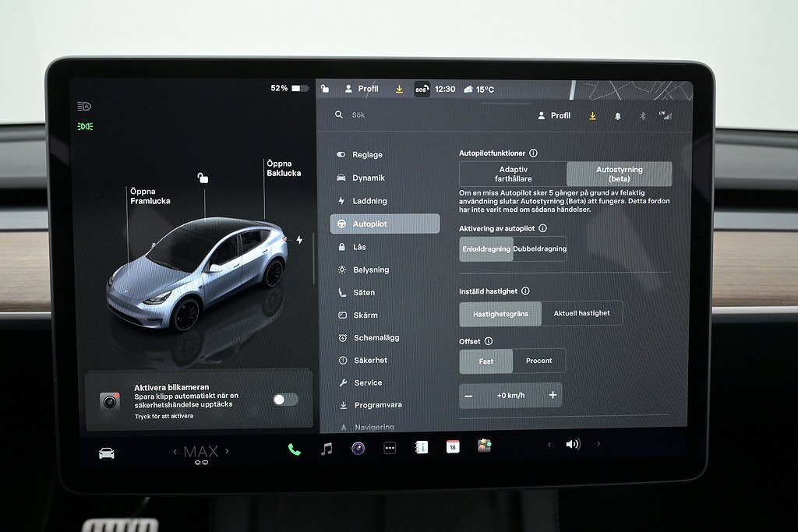Open the music player icon
Screen dimensions: 798x532
tap(327, 449)
